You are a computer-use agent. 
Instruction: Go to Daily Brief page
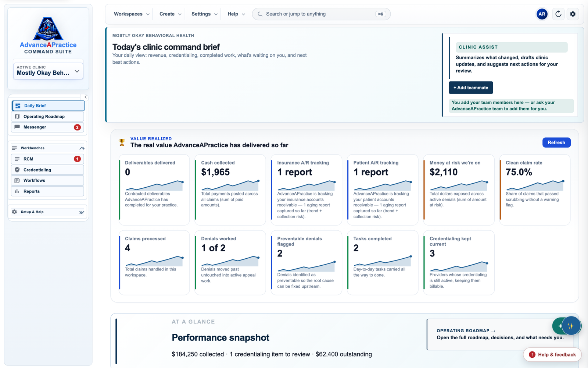click(48, 106)
